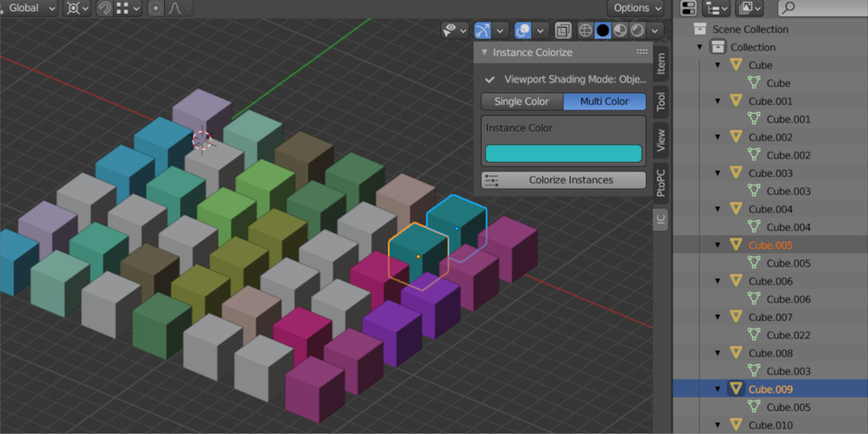Click the Cube.006 object icon
Image resolution: width=868 pixels, height=434 pixels.
(736, 281)
